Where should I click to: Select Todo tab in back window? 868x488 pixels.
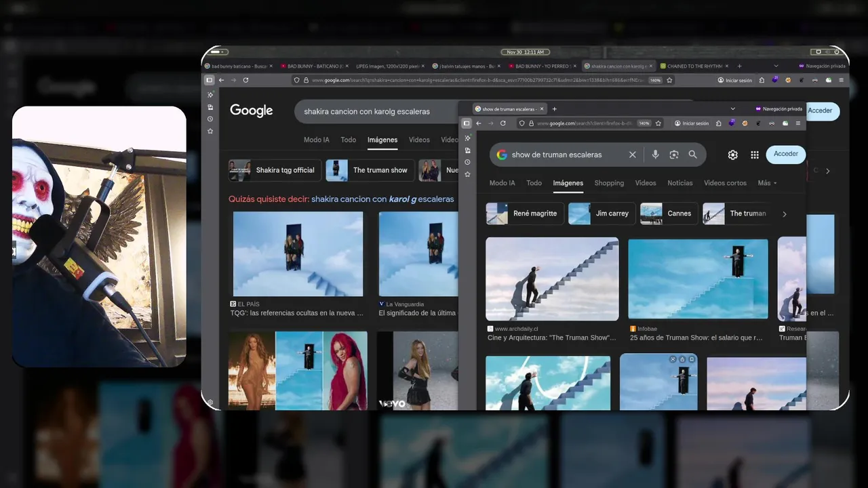349,140
